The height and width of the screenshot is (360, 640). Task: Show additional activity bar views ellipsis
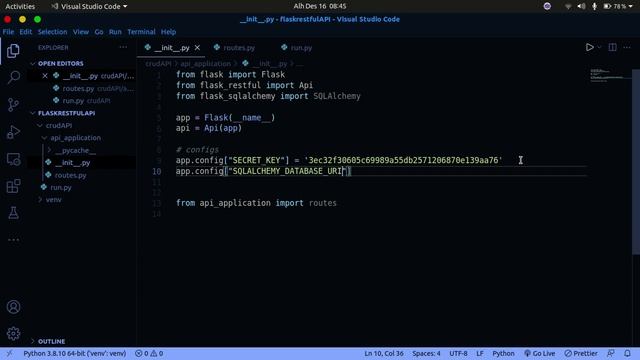[13, 240]
